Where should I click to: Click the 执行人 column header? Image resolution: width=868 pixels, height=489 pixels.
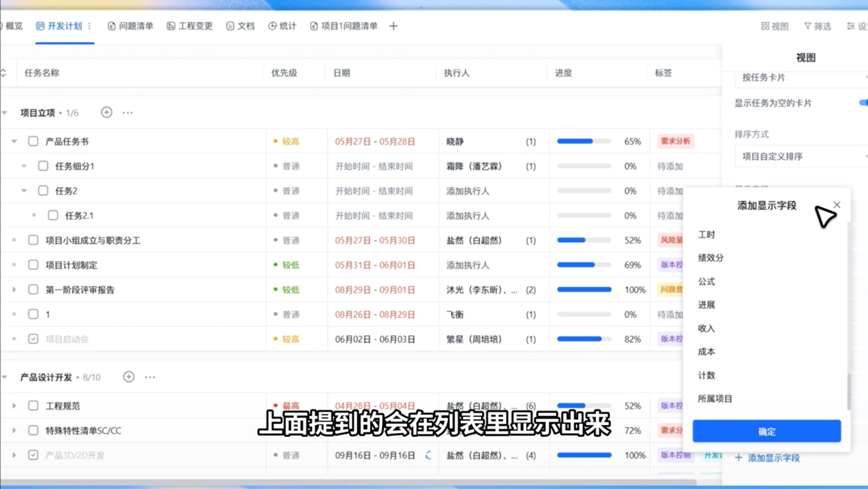[456, 73]
